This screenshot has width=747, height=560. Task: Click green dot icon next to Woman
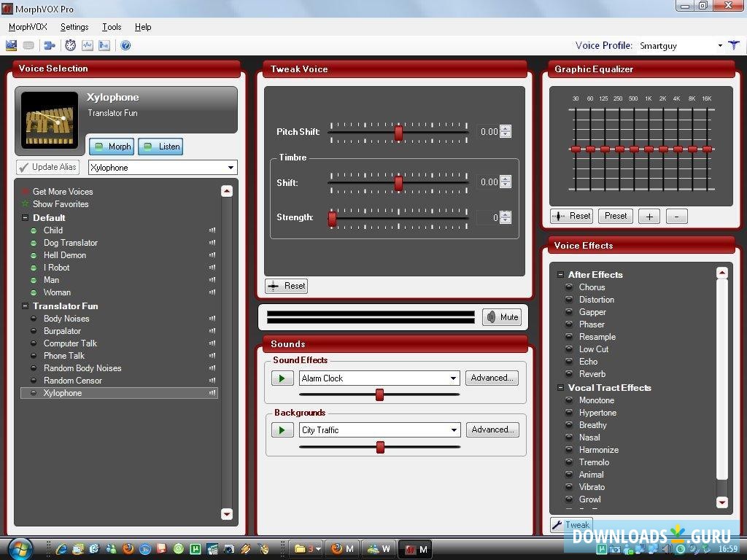pos(34,292)
